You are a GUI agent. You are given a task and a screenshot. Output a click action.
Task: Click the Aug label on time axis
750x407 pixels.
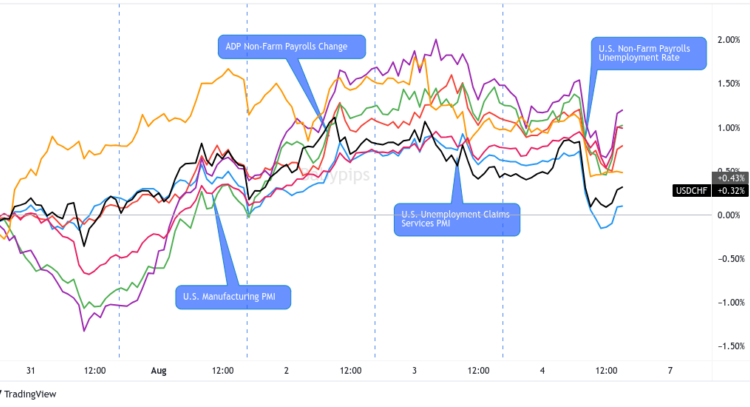[x=159, y=370]
